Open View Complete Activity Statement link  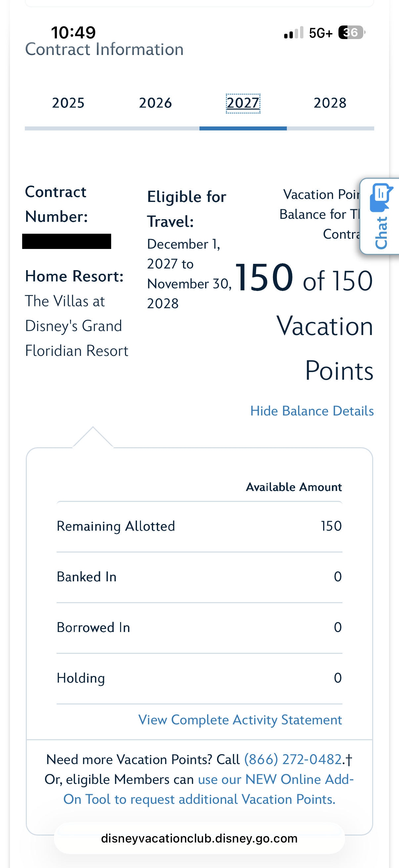coord(240,720)
